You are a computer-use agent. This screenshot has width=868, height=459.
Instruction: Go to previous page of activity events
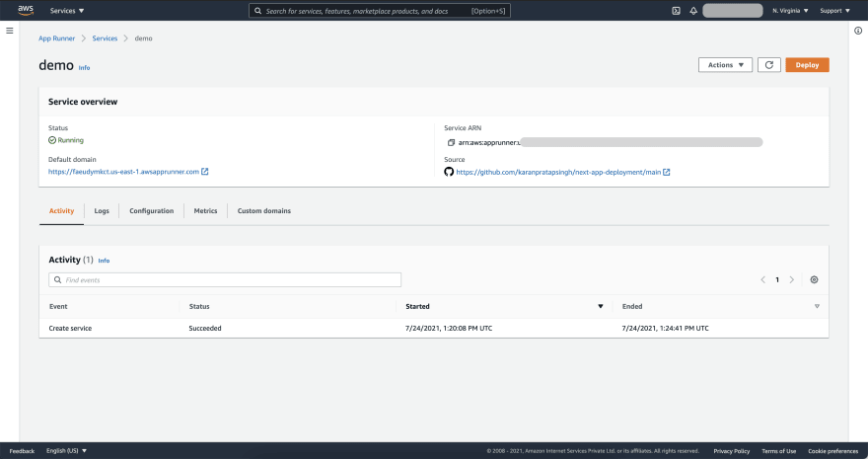click(762, 279)
